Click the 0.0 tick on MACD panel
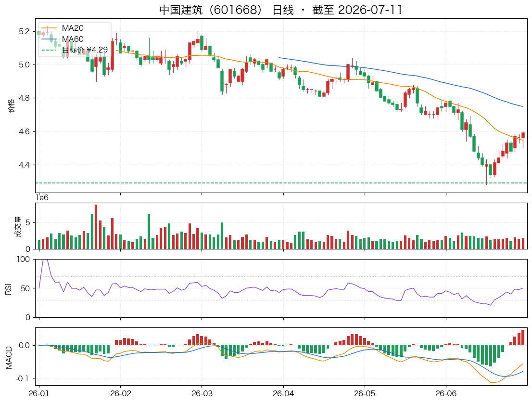This screenshot has height=403, width=532. (x=25, y=345)
